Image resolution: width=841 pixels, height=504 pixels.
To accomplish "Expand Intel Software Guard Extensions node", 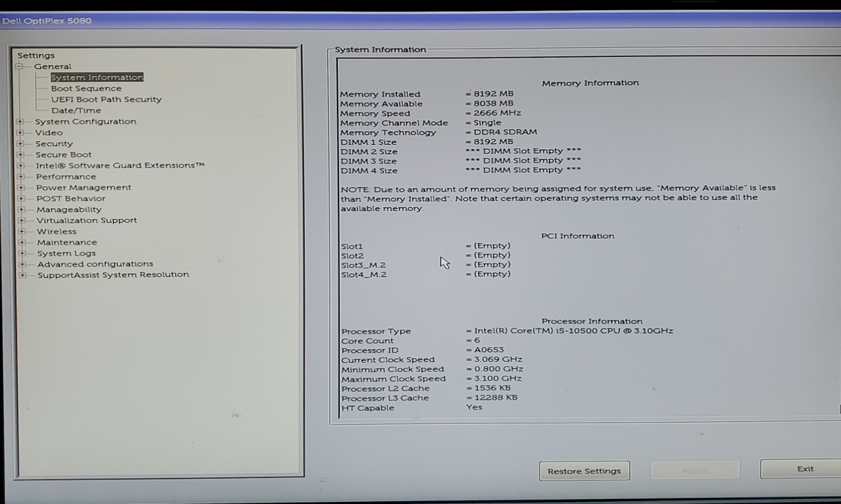I will (21, 166).
